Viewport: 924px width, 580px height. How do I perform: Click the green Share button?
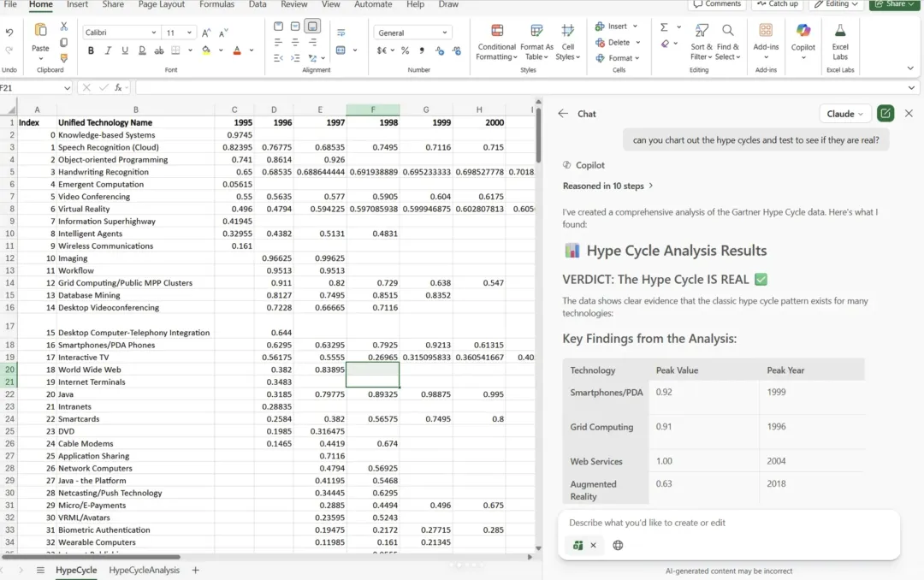tap(894, 4)
